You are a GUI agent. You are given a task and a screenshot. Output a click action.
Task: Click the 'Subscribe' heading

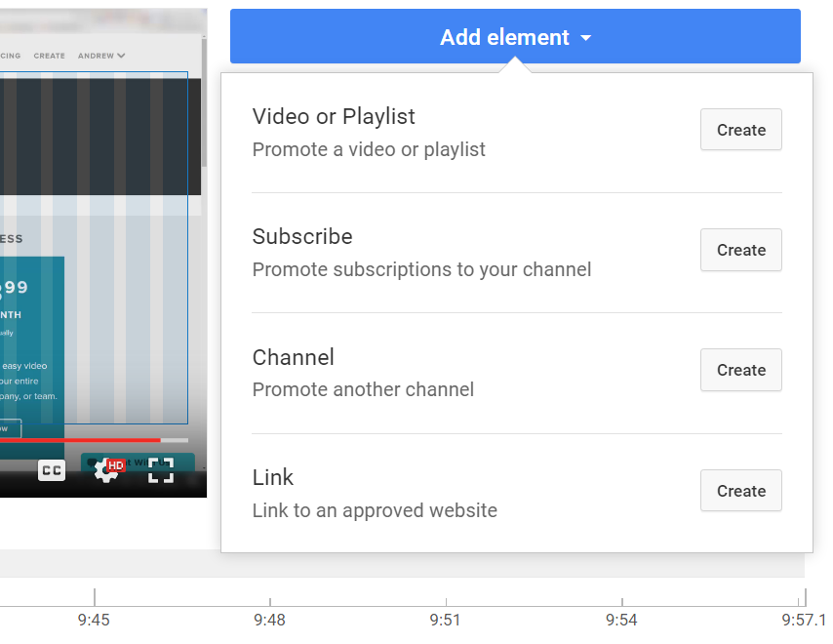pos(302,236)
